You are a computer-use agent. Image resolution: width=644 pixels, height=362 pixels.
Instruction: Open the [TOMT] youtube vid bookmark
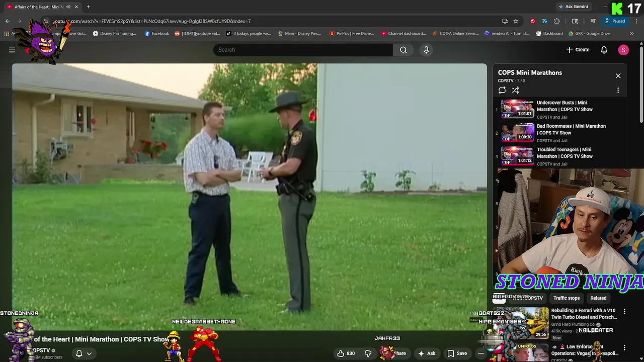point(197,34)
